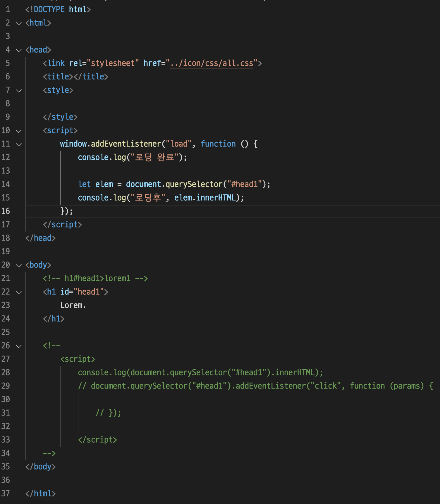Click the opening style tag
Viewport: 440px width, 504px height.
[x=58, y=90]
